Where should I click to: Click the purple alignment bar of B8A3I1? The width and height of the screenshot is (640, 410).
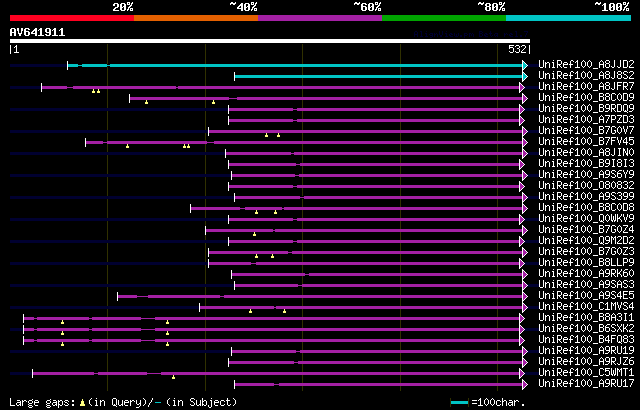click(x=272, y=319)
